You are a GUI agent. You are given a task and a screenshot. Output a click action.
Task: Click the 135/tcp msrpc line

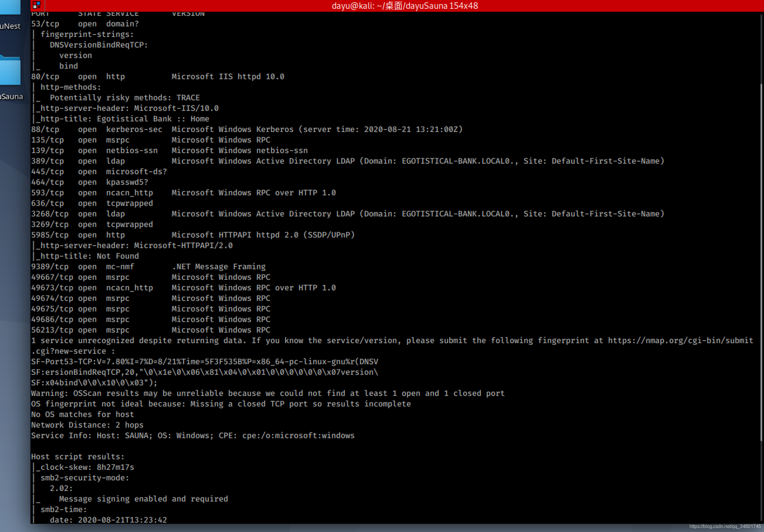[x=151, y=140]
